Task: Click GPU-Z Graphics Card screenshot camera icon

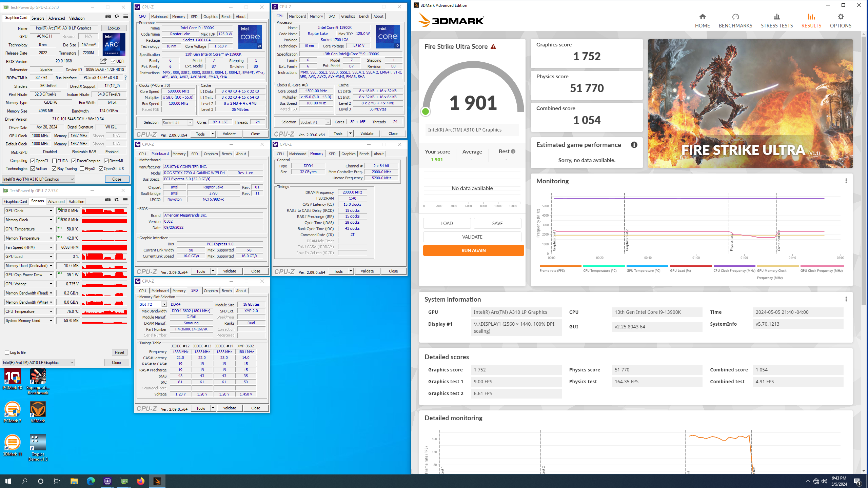Action: [x=108, y=17]
